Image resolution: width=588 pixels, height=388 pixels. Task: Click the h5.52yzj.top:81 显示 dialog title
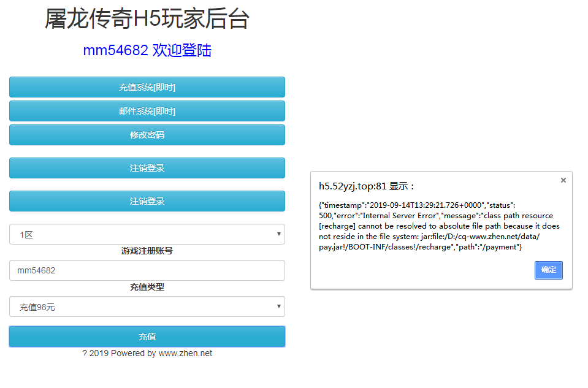(367, 186)
